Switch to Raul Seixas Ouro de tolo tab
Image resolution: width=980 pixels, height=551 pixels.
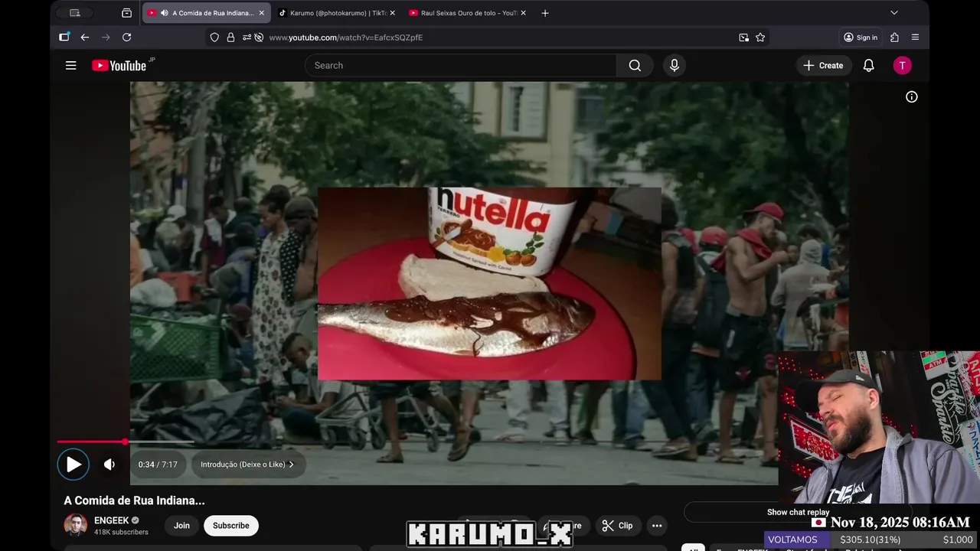(469, 13)
